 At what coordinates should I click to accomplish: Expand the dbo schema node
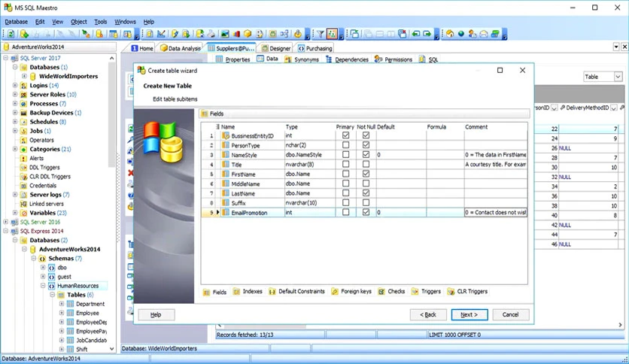[43, 268]
